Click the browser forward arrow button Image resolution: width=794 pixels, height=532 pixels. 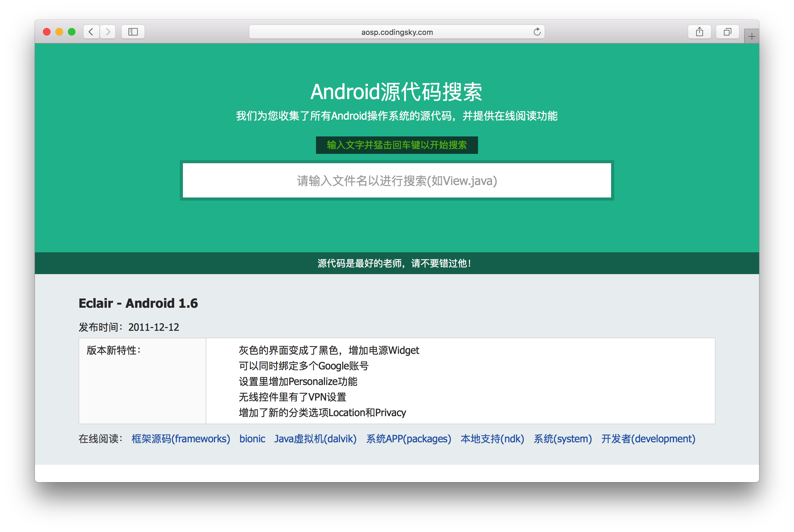click(108, 32)
